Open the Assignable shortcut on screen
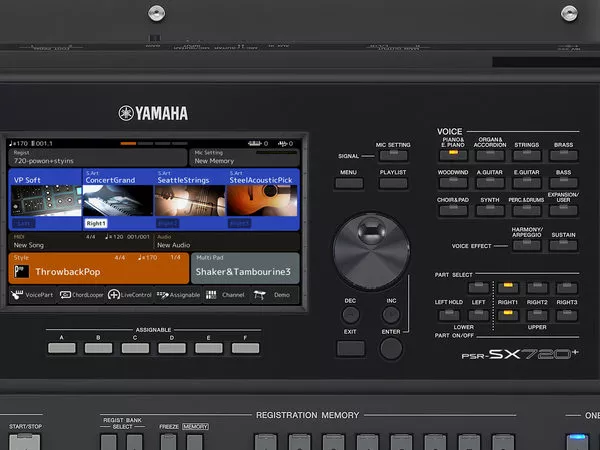This screenshot has width=600, height=450. (x=180, y=295)
